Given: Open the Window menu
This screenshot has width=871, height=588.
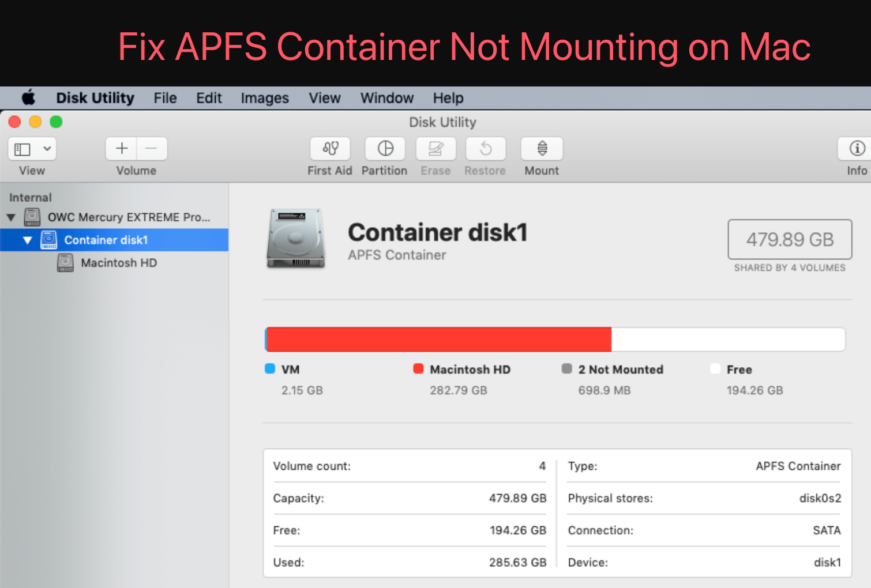Looking at the screenshot, I should point(387,98).
